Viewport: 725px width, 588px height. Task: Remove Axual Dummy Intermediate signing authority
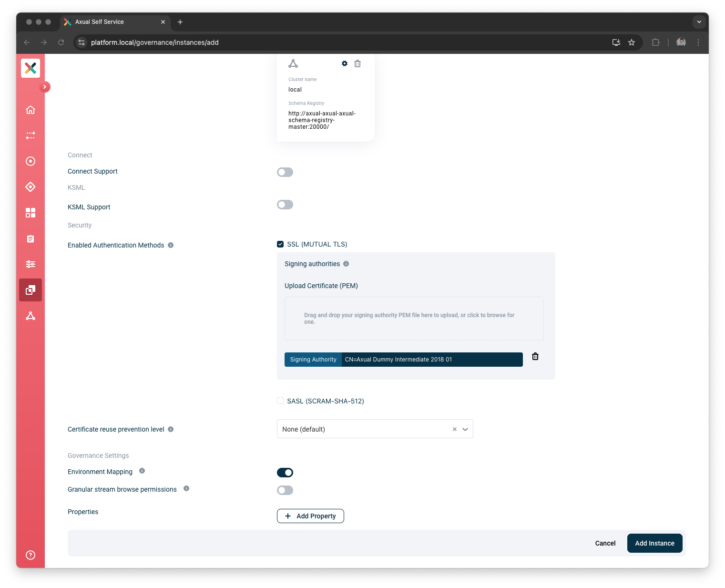coord(535,356)
